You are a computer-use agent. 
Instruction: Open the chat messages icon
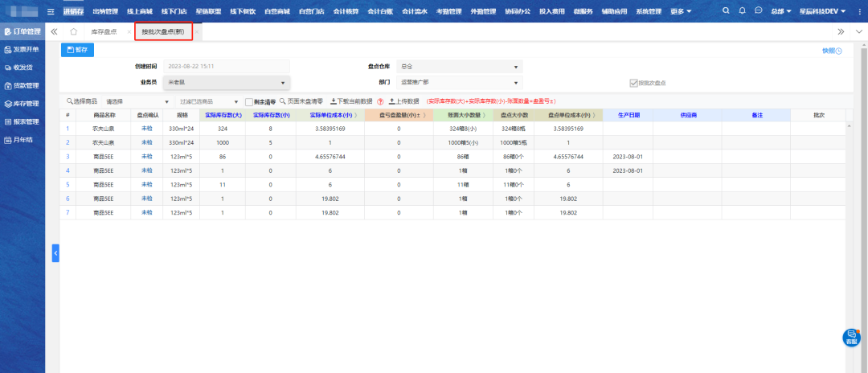click(758, 10)
